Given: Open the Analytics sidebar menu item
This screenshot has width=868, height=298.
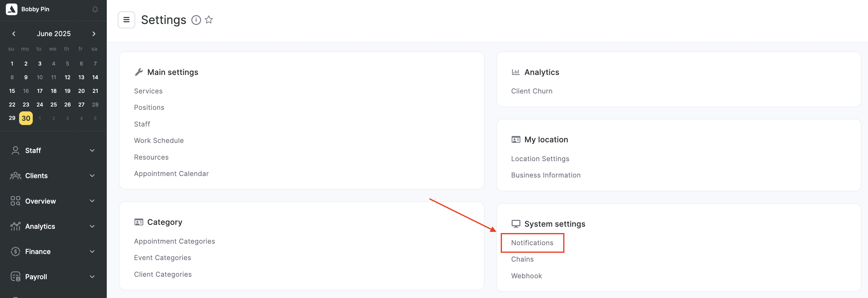Looking at the screenshot, I should (53, 226).
